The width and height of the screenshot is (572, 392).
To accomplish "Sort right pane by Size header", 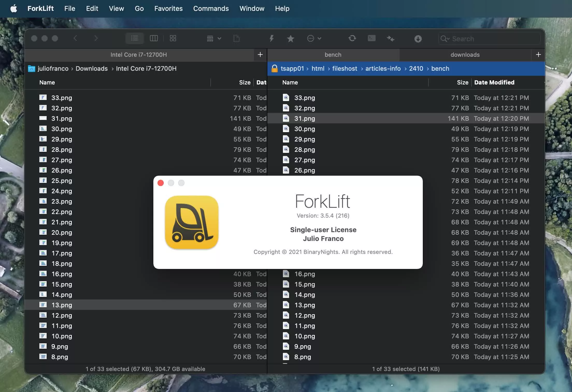I will (463, 82).
